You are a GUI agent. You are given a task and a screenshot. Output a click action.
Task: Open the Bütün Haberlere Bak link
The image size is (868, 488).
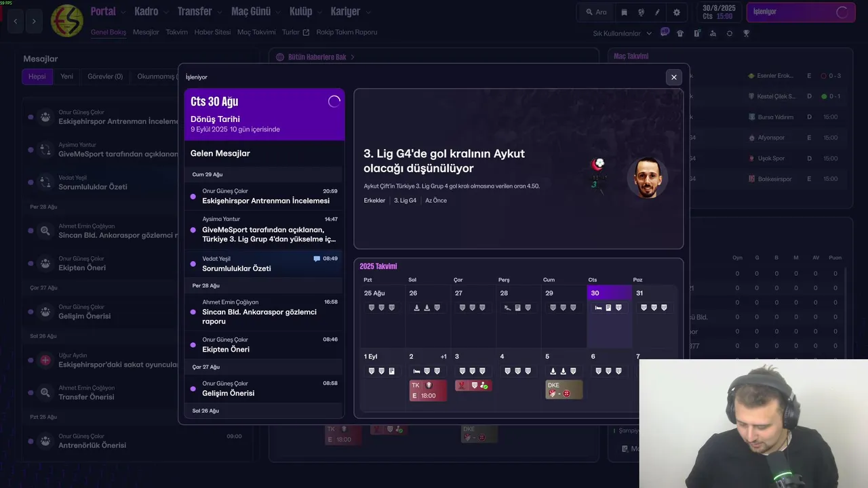click(x=317, y=57)
